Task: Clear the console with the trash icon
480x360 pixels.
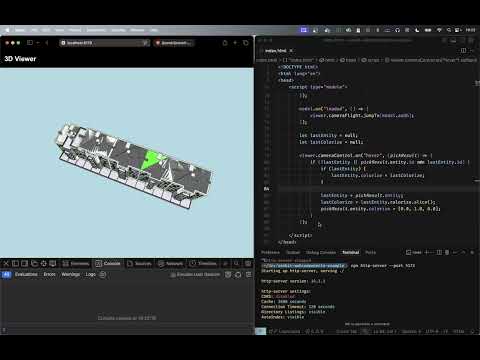Action: click(x=228, y=275)
